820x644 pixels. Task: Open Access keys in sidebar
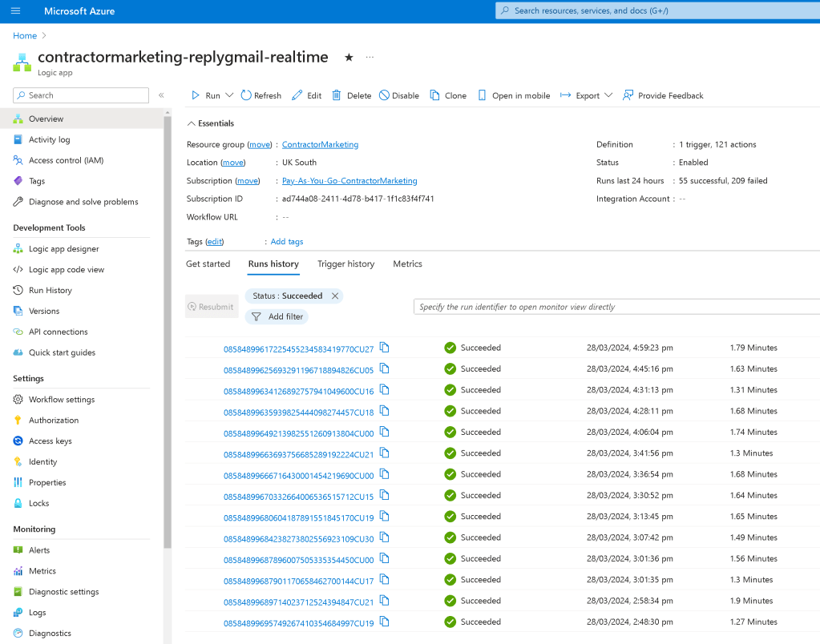click(x=50, y=441)
